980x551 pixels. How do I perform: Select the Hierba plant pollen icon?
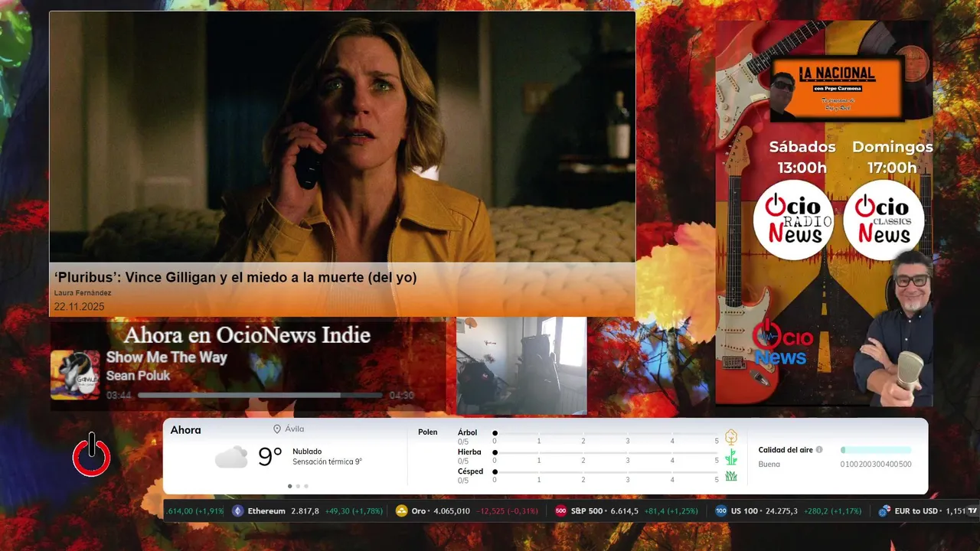tap(731, 457)
